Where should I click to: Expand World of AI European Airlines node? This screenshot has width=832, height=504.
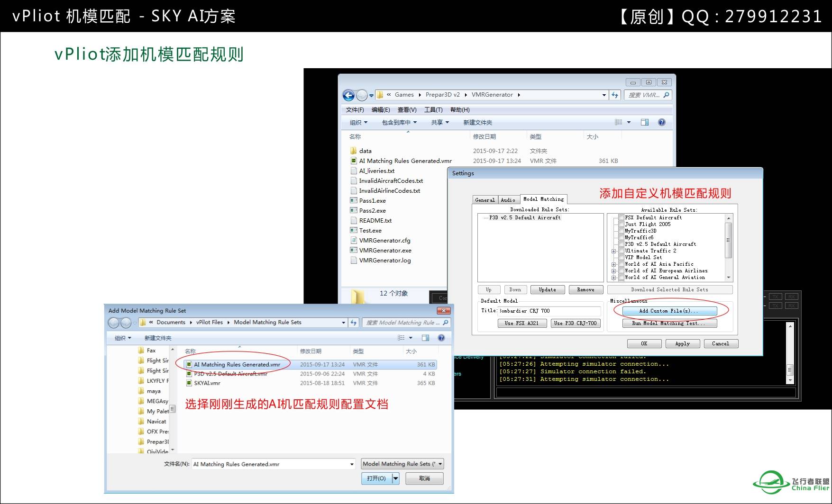tap(614, 271)
